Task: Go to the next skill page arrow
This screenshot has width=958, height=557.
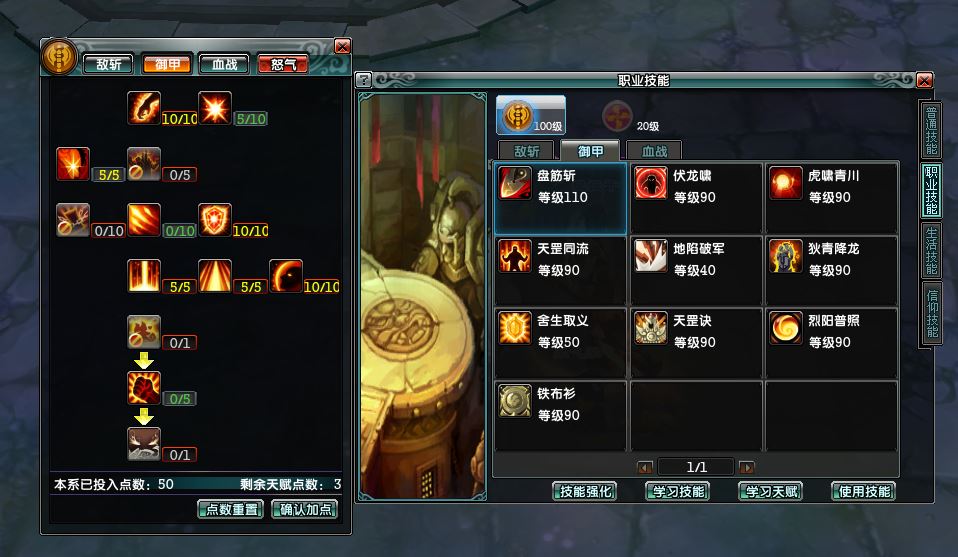Action: 747,468
